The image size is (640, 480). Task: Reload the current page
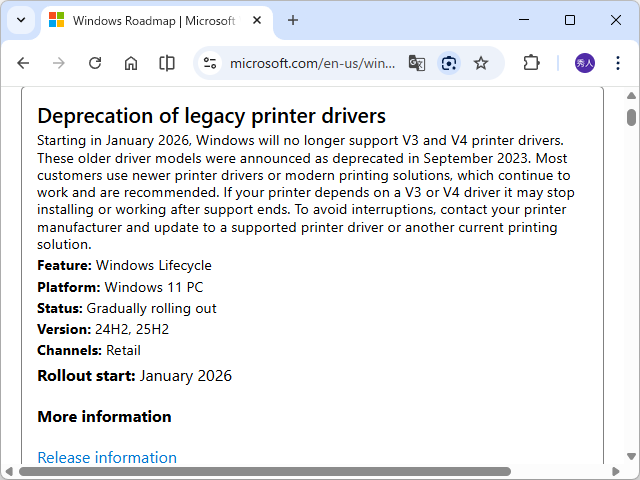[x=95, y=63]
